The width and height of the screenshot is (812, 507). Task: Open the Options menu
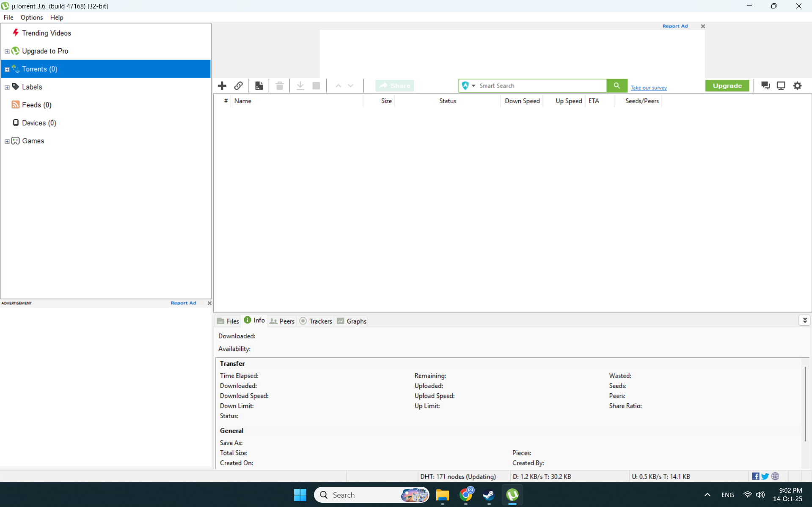pos(32,17)
